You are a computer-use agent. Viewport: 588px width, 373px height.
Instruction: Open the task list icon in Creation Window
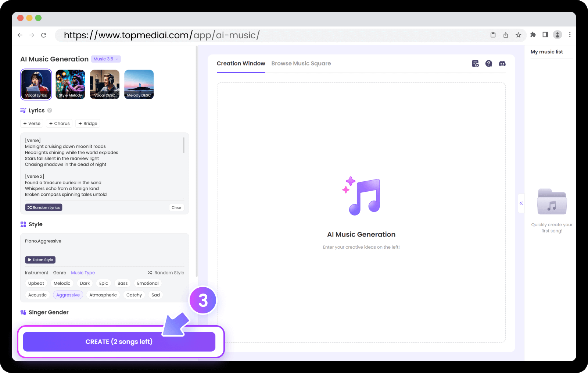476,64
